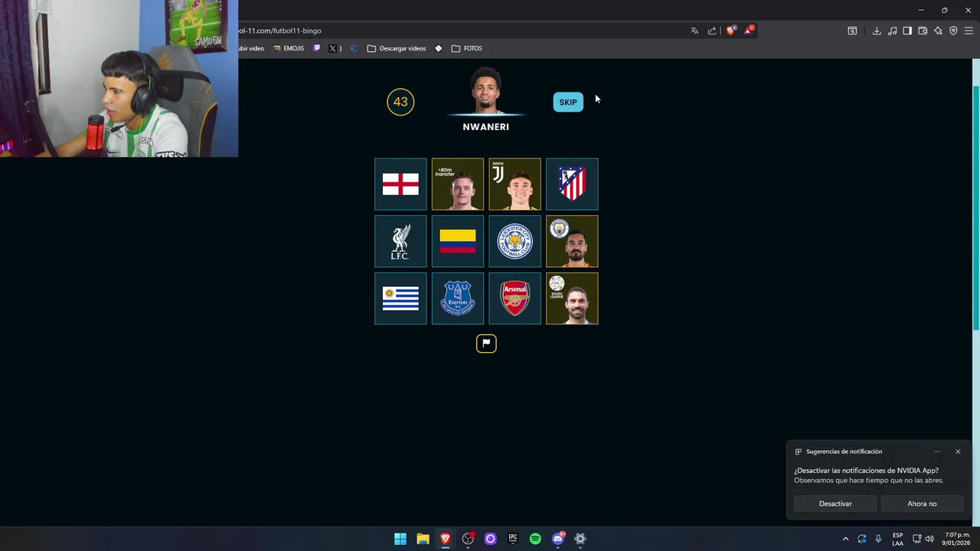Select the Saudi League player tile
This screenshot has height=551, width=980.
pos(572,298)
